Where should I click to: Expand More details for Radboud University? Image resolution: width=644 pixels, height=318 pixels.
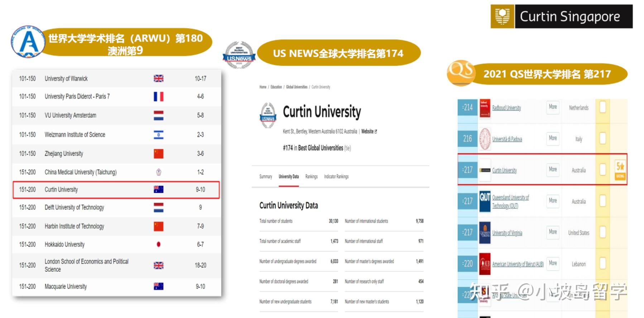point(553,107)
